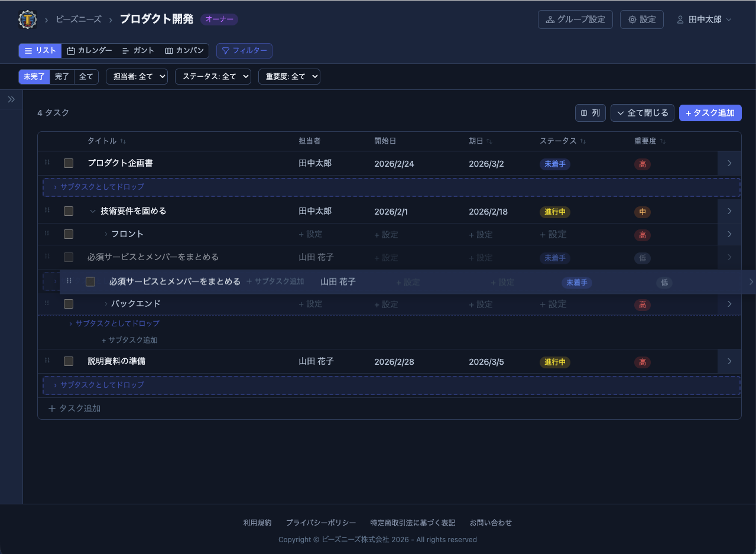
Task: Sort by 期日 column sort icon
Action: tap(489, 141)
